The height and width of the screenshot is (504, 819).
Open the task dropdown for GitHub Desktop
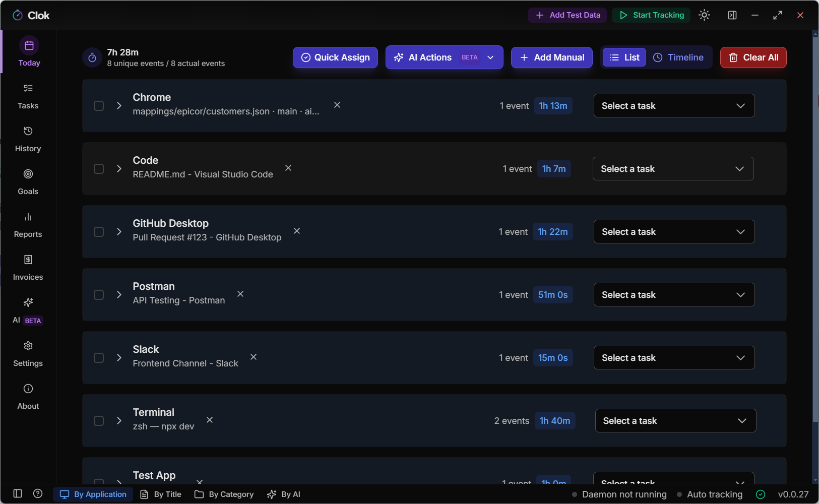tap(674, 232)
